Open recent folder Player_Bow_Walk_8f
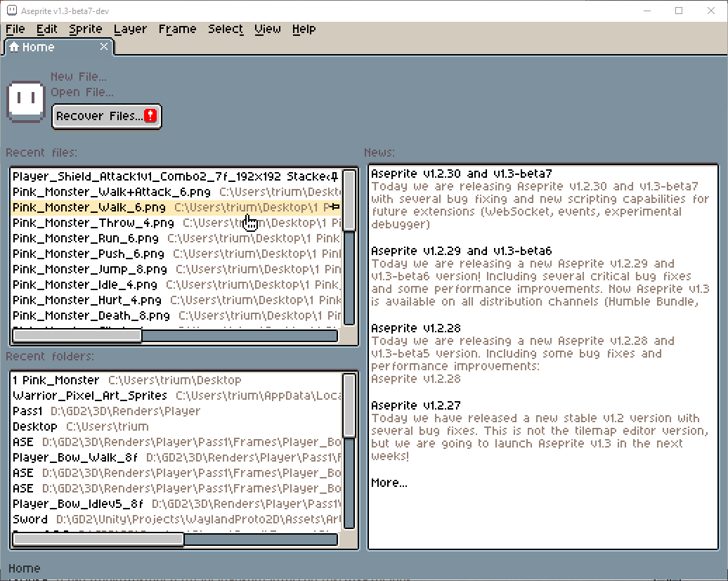The width and height of the screenshot is (728, 581). click(x=176, y=457)
